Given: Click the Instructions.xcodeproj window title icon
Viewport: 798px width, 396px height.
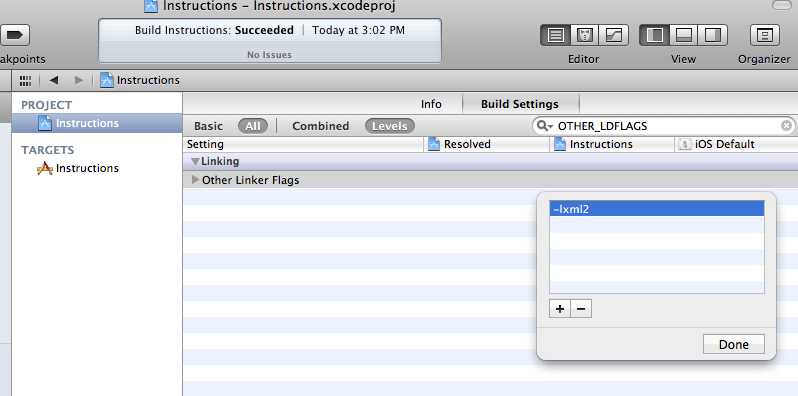Looking at the screenshot, I should pyautogui.click(x=151, y=6).
